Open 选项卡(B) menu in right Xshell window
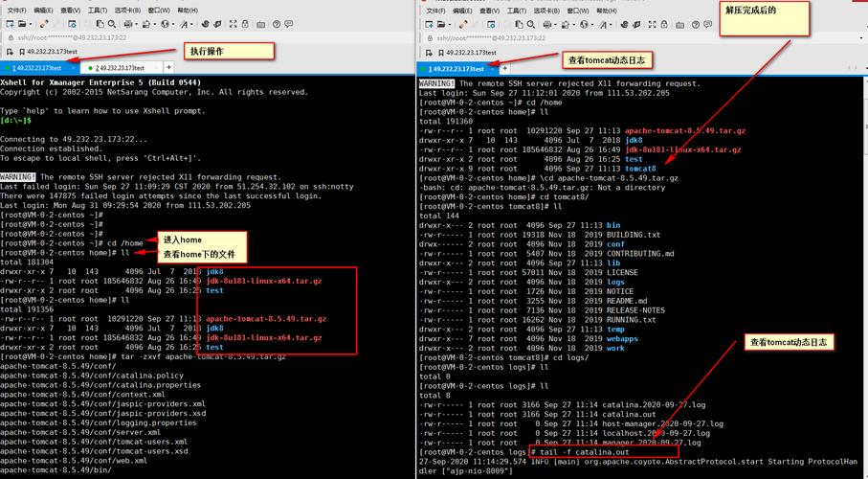Screen dimensions: 868x479 (546, 11)
